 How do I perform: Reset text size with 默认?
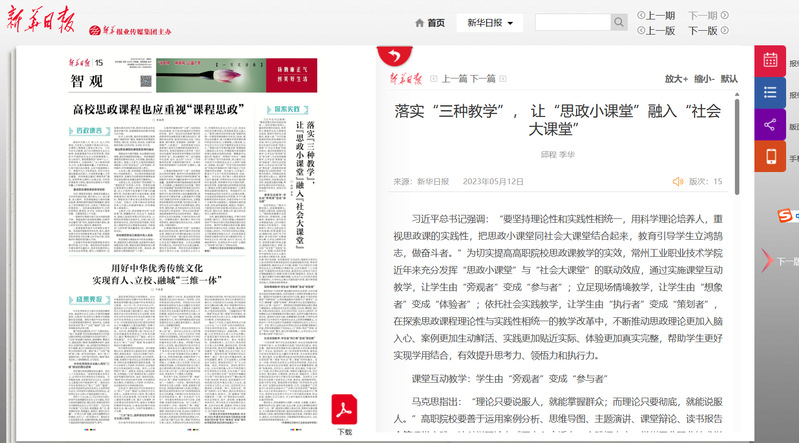click(729, 79)
